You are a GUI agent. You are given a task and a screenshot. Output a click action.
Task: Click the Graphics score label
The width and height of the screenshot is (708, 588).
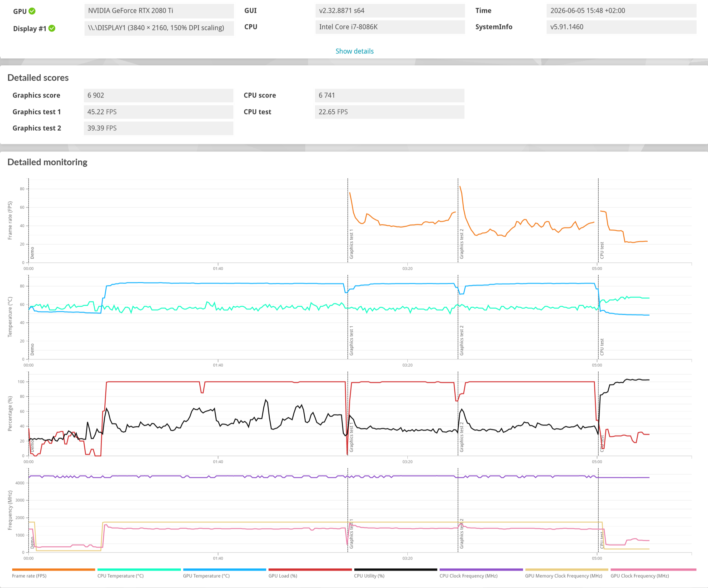(x=37, y=95)
